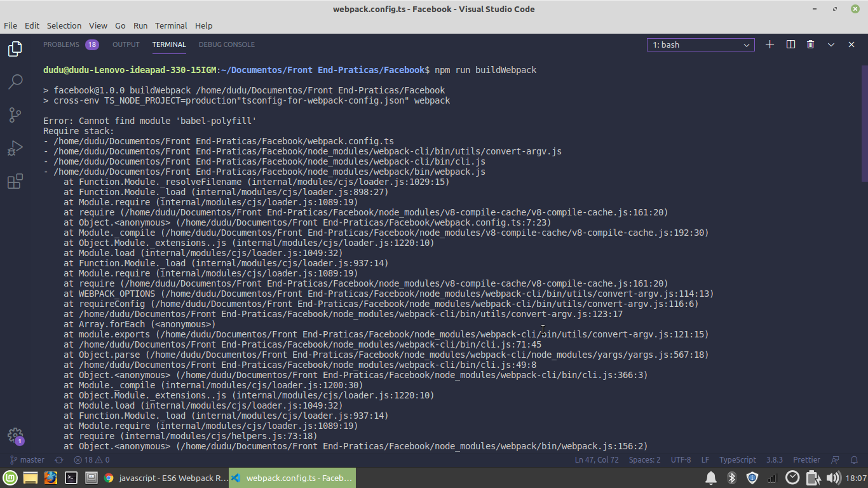This screenshot has width=868, height=488.
Task: Split the terminal panel
Action: 790,44
